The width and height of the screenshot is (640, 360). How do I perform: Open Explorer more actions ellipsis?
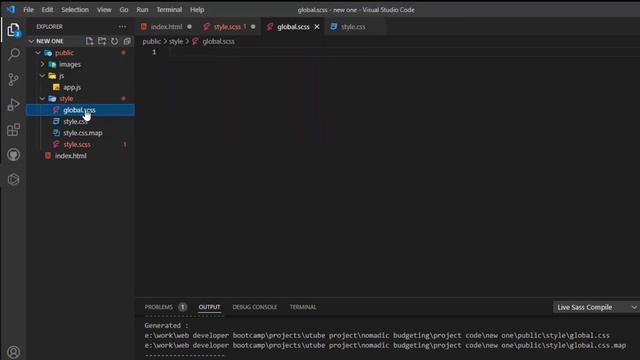[x=122, y=27]
